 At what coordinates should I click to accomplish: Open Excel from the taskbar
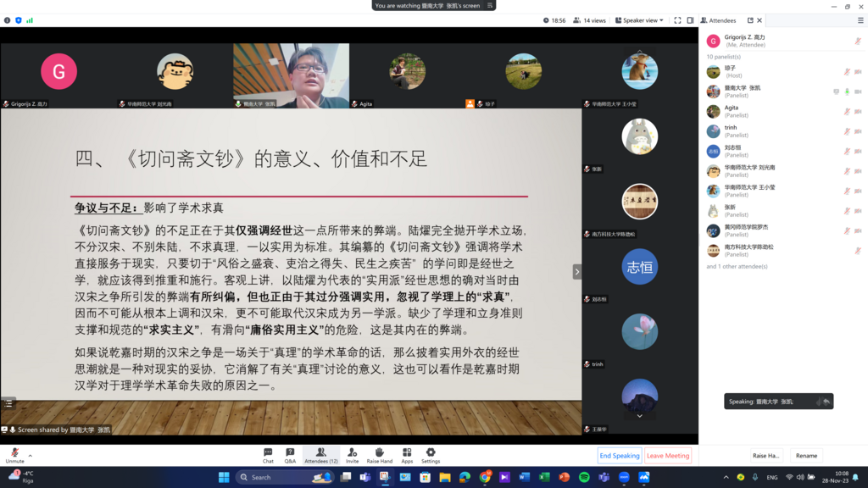click(544, 477)
